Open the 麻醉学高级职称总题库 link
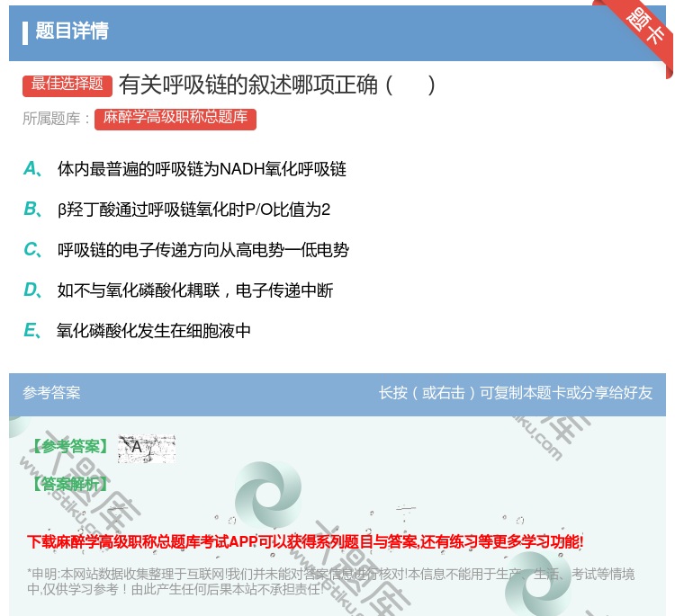Image resolution: width=675 pixels, height=616 pixels. pos(175,119)
